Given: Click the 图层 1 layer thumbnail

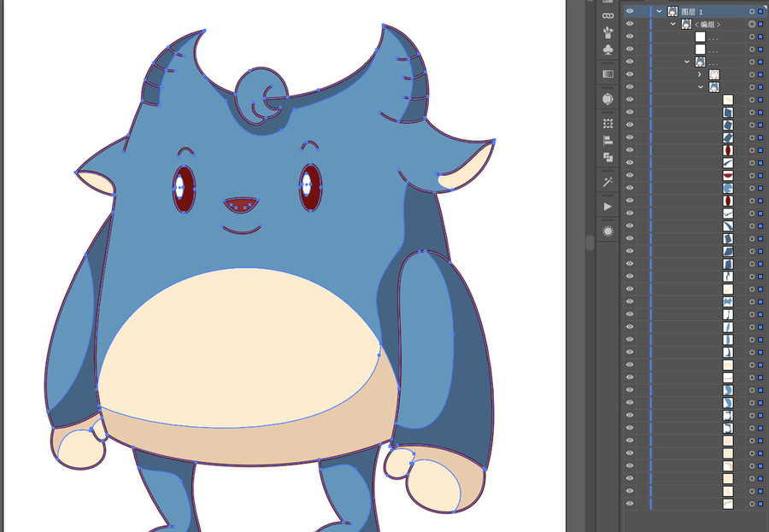Looking at the screenshot, I should coord(672,11).
